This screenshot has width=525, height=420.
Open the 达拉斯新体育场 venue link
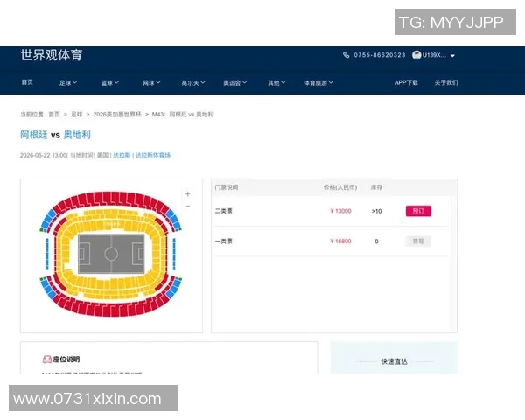click(x=152, y=155)
